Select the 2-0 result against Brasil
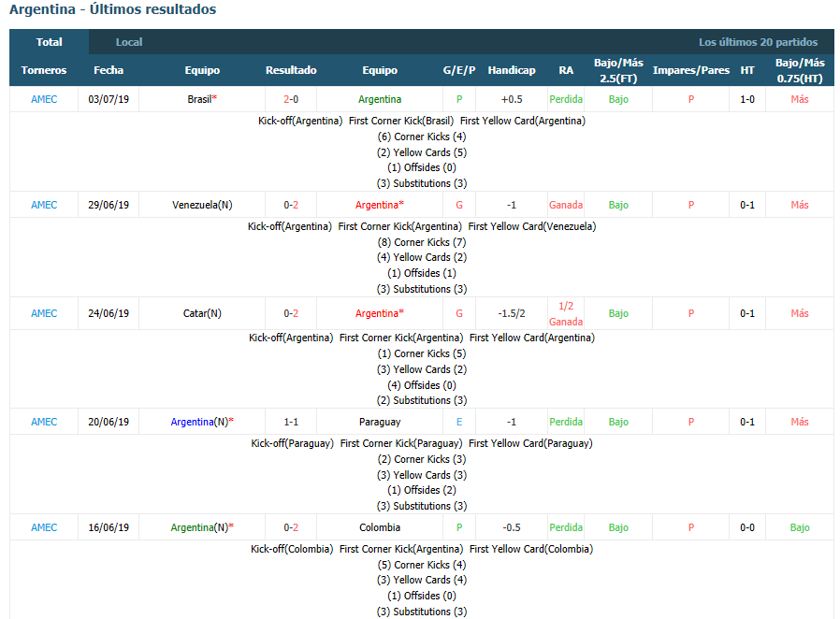The height and width of the screenshot is (619, 840). (291, 99)
